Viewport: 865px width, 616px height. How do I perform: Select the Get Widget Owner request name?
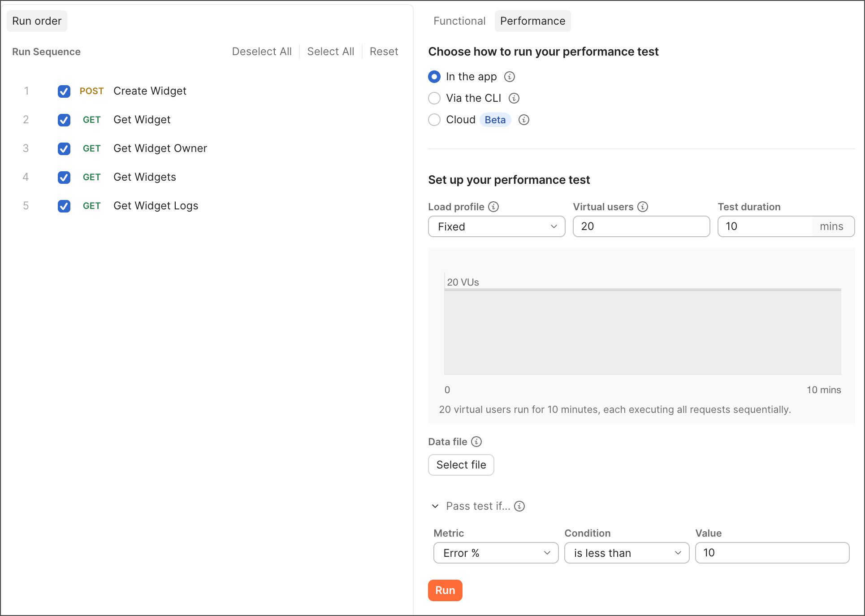point(160,148)
